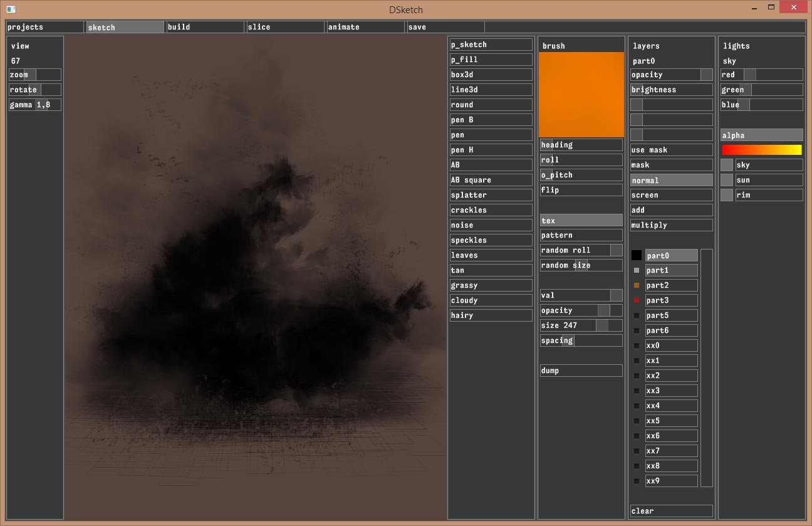
Task: Click the large orange brush color swatch
Action: [581, 94]
